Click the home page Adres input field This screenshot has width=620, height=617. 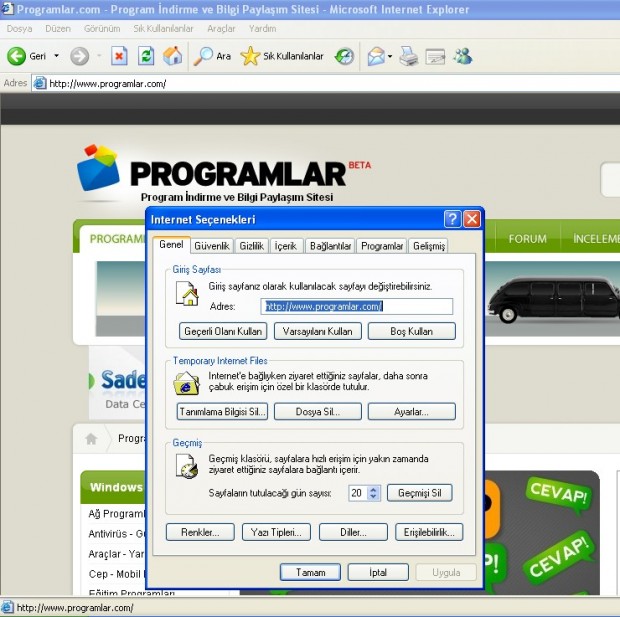tap(357, 307)
